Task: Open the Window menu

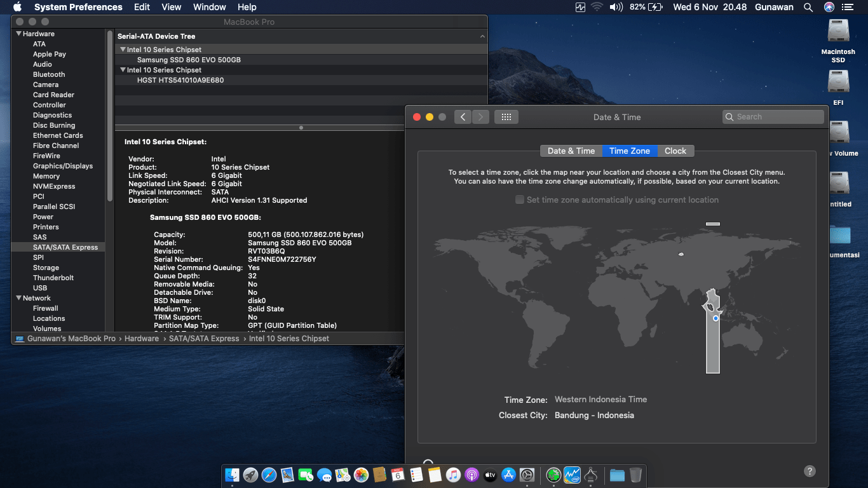Action: click(x=209, y=7)
